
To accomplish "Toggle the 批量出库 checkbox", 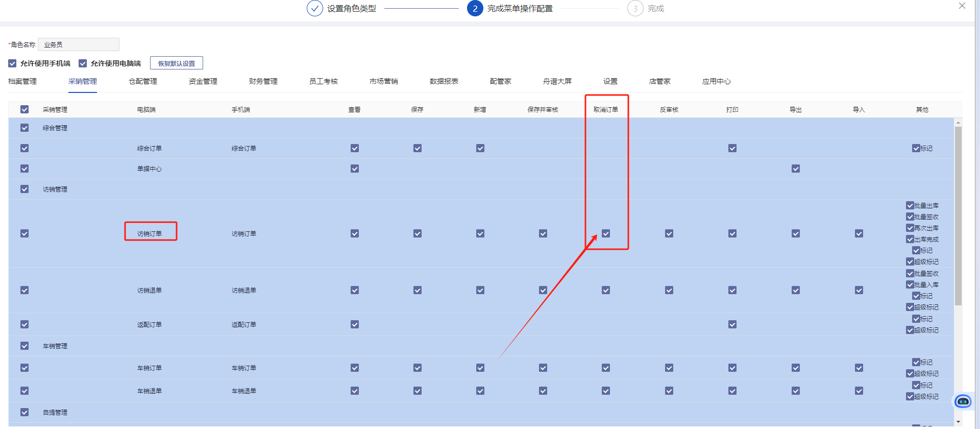I will pyautogui.click(x=910, y=205).
